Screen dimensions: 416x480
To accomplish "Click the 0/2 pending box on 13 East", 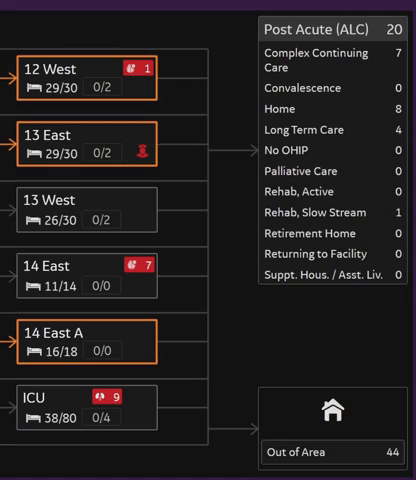I will [102, 153].
